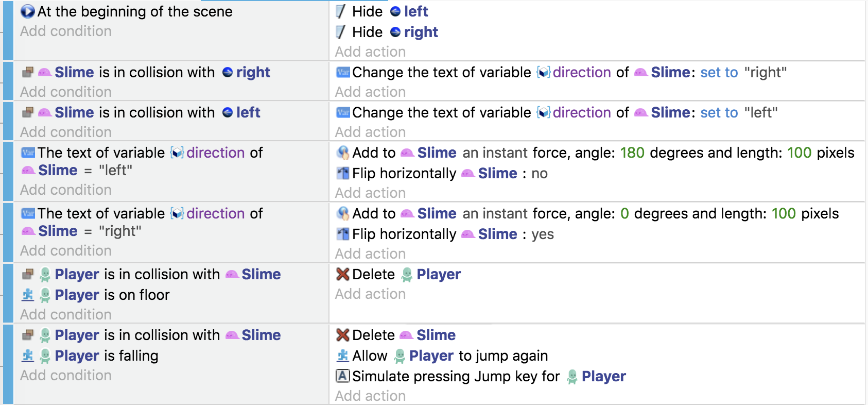Select the 'Player is on floor' condition
This screenshot has width=868, height=405.
[x=112, y=295]
